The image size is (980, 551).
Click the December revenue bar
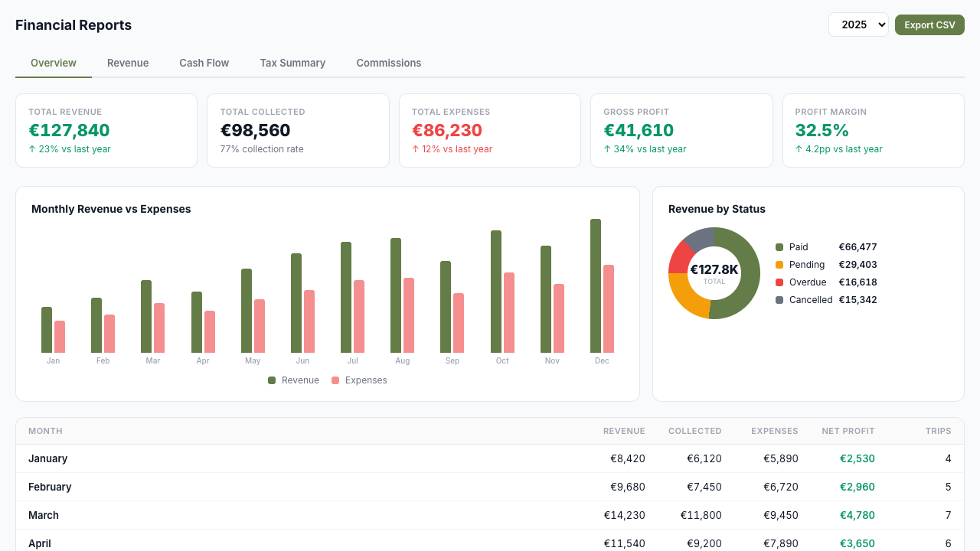596,286
